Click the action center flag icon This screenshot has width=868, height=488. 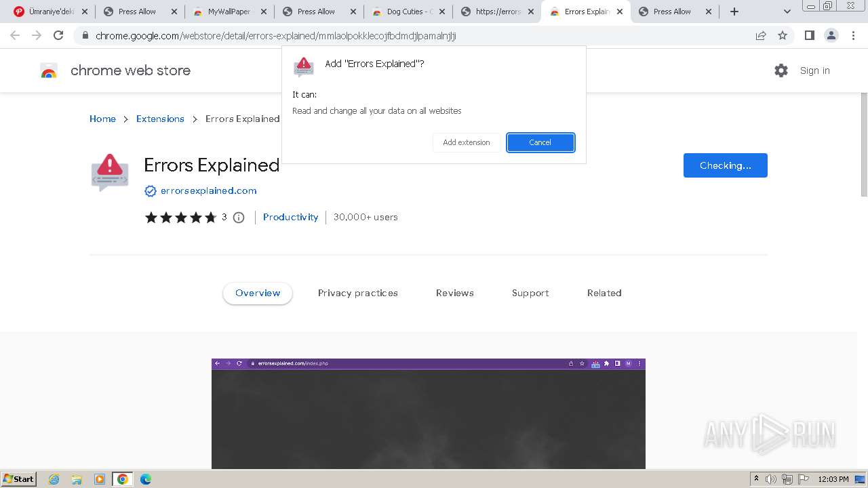point(804,479)
